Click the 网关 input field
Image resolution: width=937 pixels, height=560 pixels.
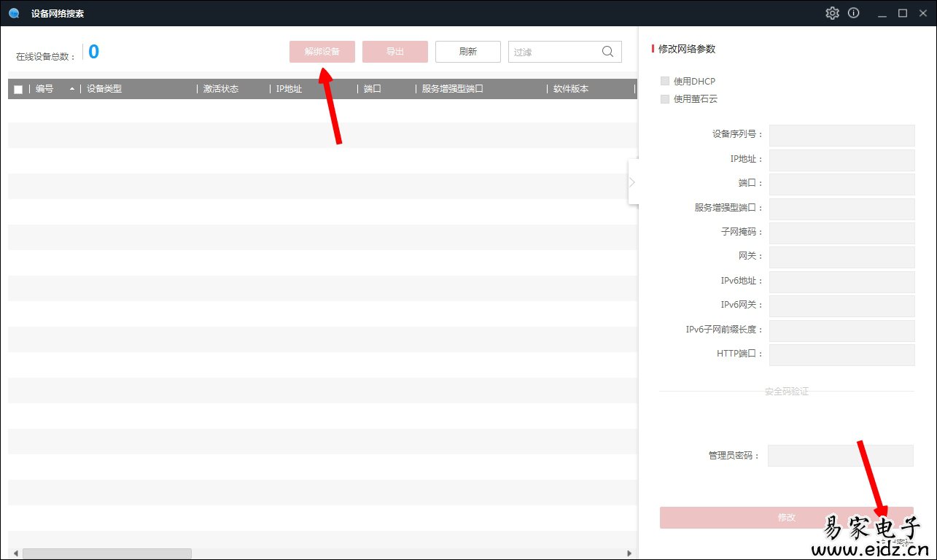pyautogui.click(x=842, y=257)
